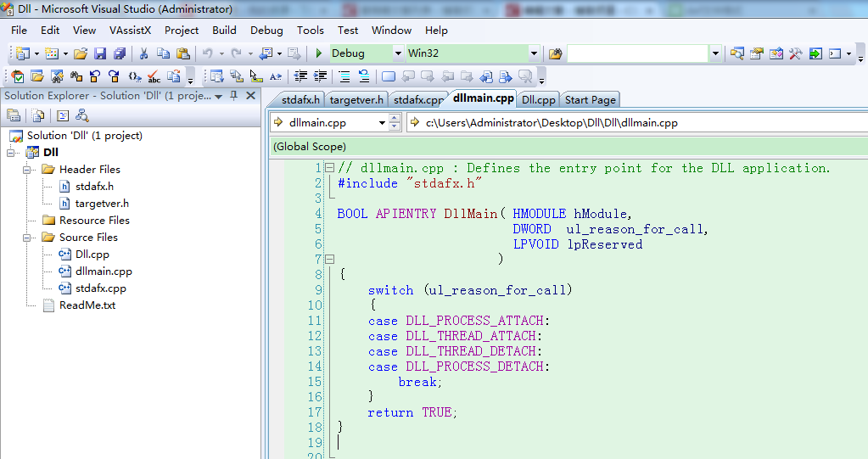Click the Display Quick Info icon

click(x=256, y=76)
